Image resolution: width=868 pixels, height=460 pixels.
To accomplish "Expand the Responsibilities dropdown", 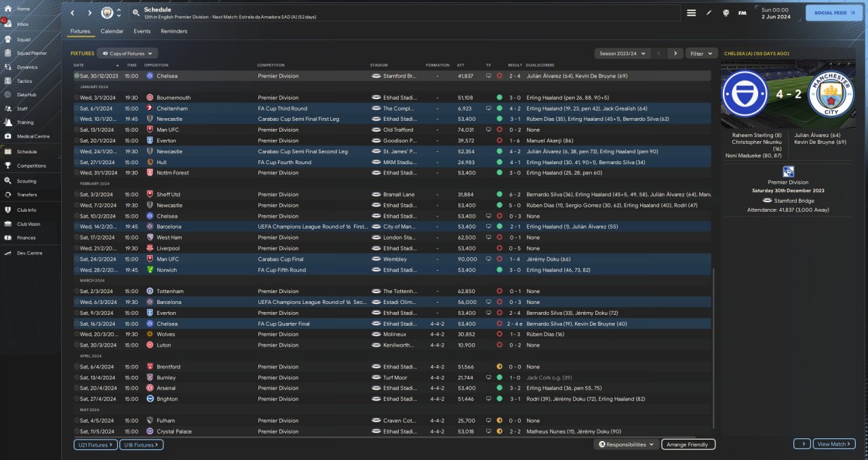I will 627,444.
